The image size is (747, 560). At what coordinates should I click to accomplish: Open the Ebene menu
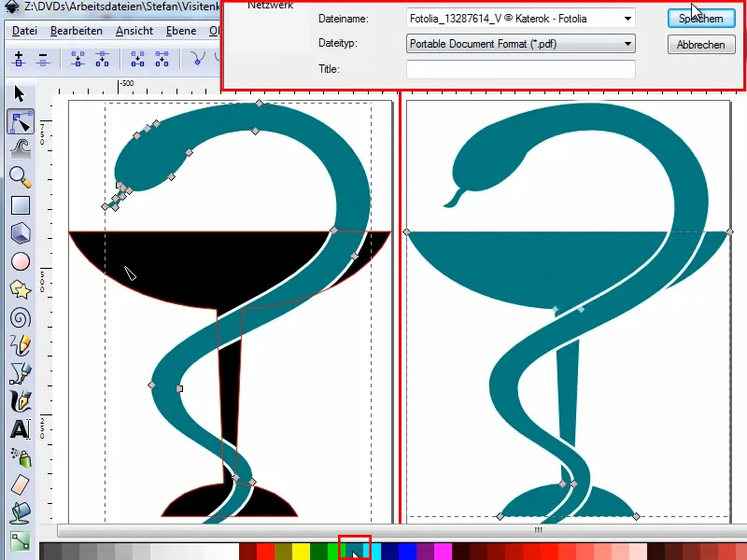tap(181, 31)
